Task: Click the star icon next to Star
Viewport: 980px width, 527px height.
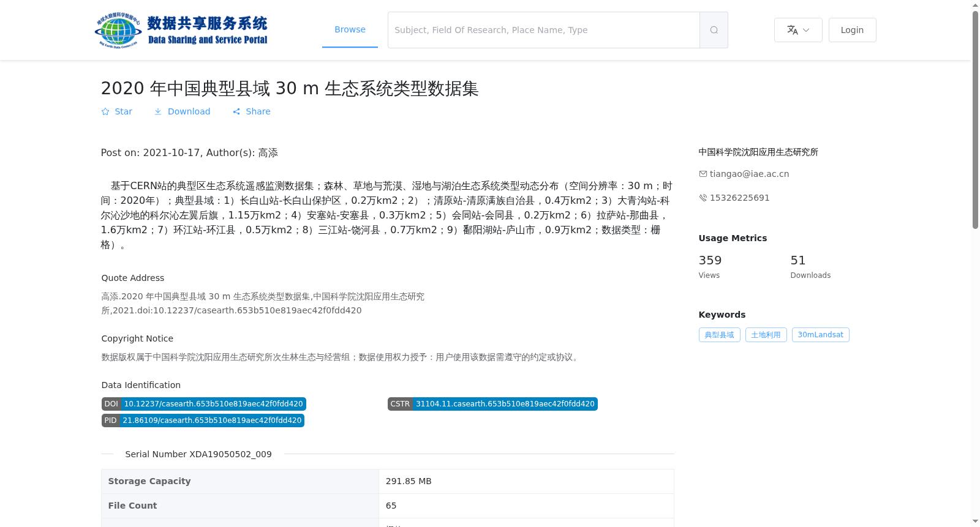Action: 105,111
